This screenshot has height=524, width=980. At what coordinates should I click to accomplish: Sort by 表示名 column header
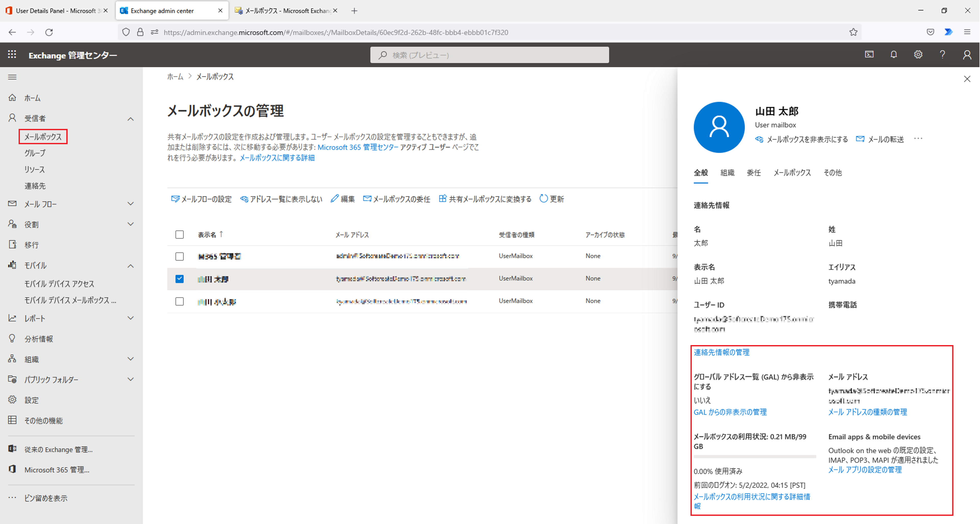tap(210, 234)
